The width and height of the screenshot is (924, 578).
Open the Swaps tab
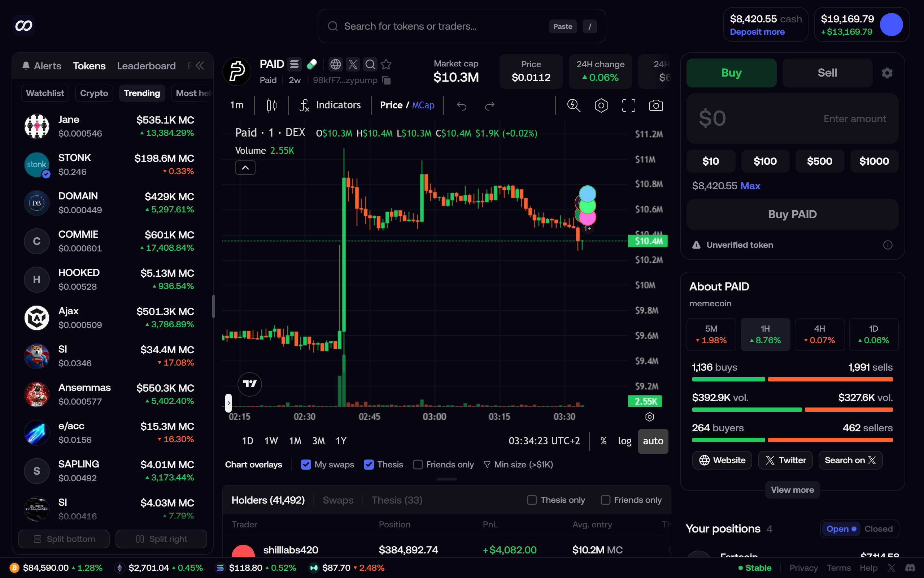click(x=338, y=500)
